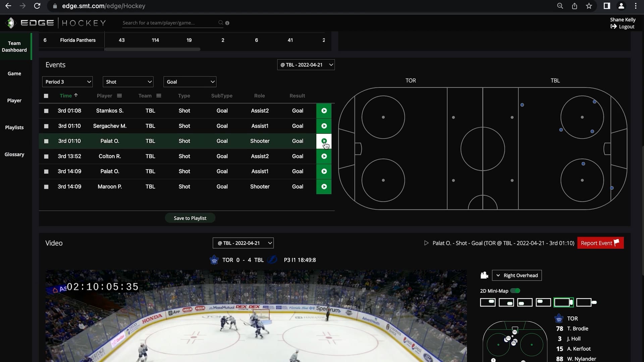
Task: Play the Palat O. Shooter 3rd 01:10 event
Action: tap(324, 141)
